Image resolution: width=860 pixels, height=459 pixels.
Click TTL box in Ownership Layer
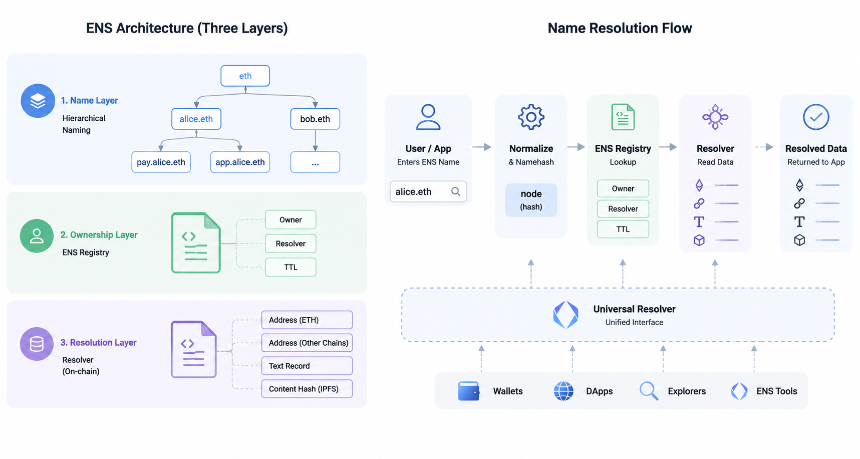click(291, 267)
